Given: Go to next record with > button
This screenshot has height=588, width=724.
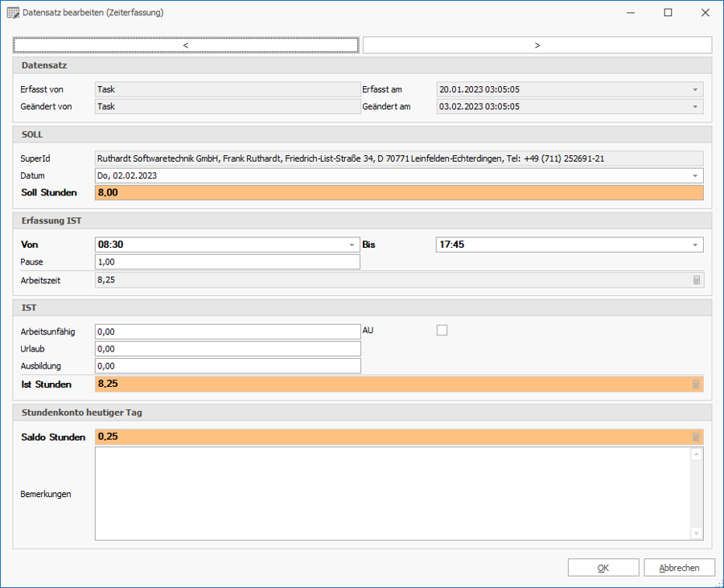Looking at the screenshot, I should tap(537, 45).
